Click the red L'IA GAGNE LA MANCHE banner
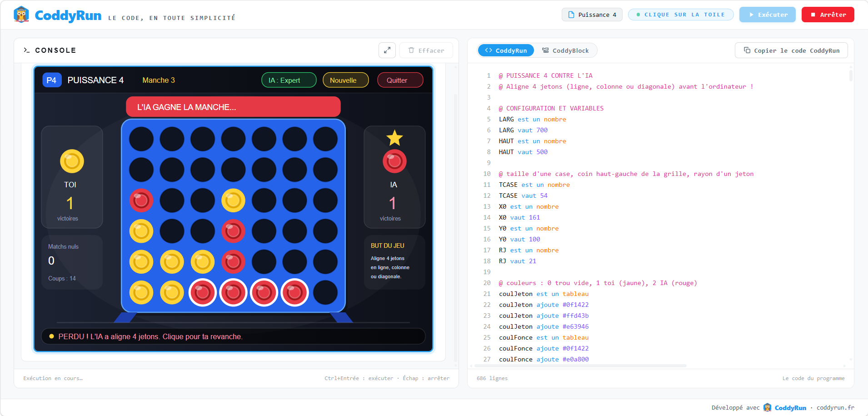The height and width of the screenshot is (416, 868). tap(233, 107)
